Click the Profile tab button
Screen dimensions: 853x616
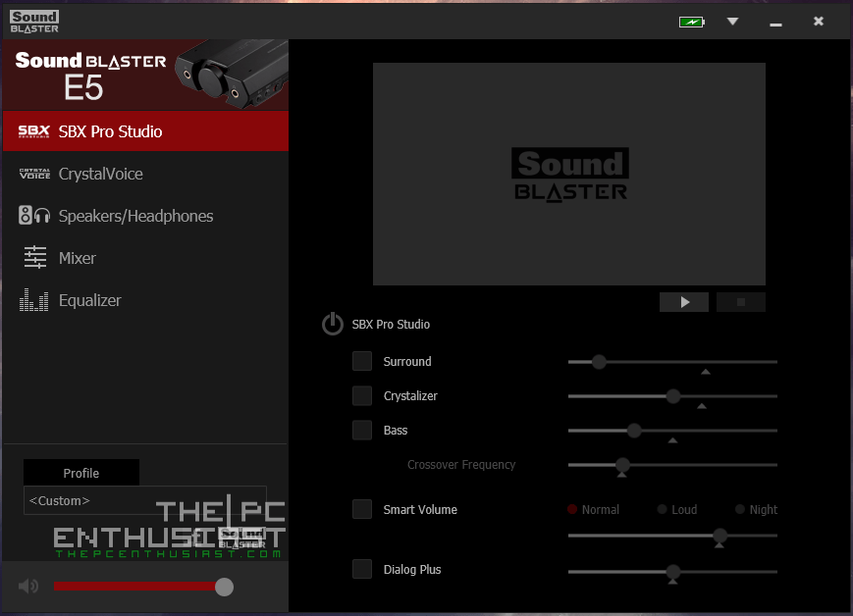(81, 473)
